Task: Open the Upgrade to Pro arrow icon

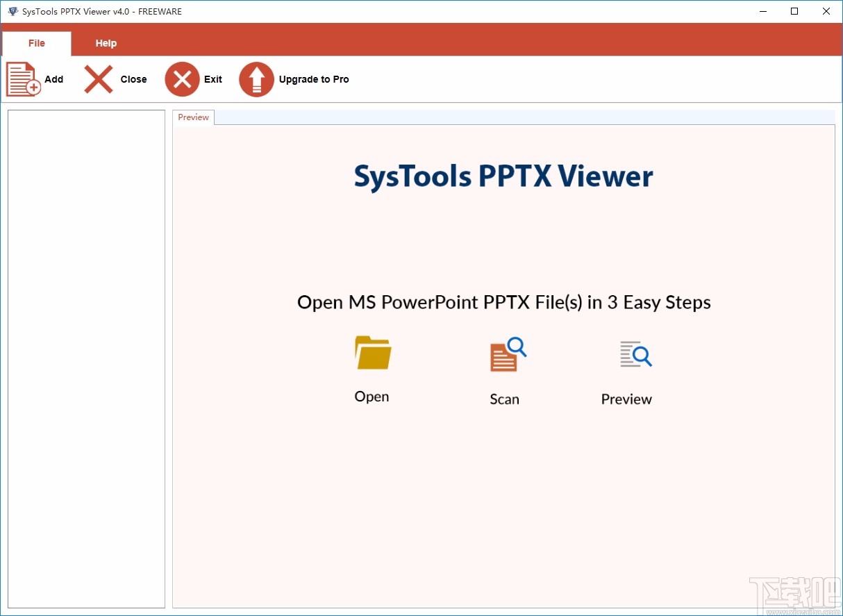Action: 256,78
